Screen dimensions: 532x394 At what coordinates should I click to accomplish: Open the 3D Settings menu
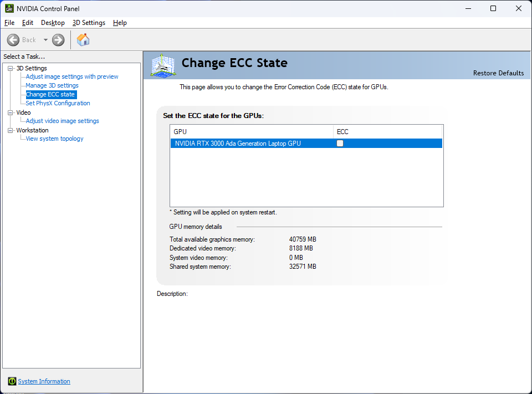(x=89, y=23)
